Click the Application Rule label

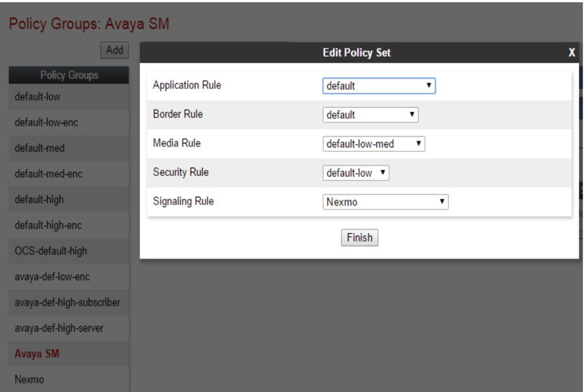pos(187,85)
